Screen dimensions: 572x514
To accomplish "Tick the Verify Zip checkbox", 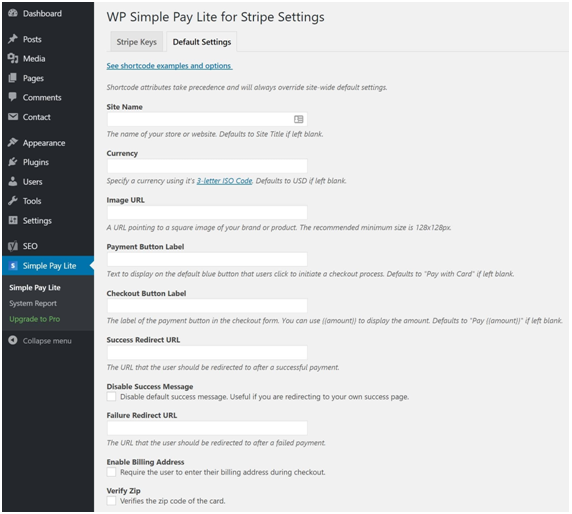I will coord(111,501).
